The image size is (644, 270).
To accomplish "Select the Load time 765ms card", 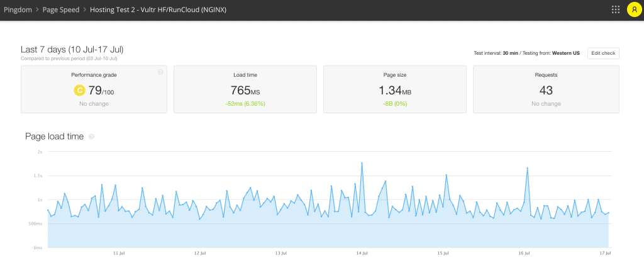I will pyautogui.click(x=243, y=89).
